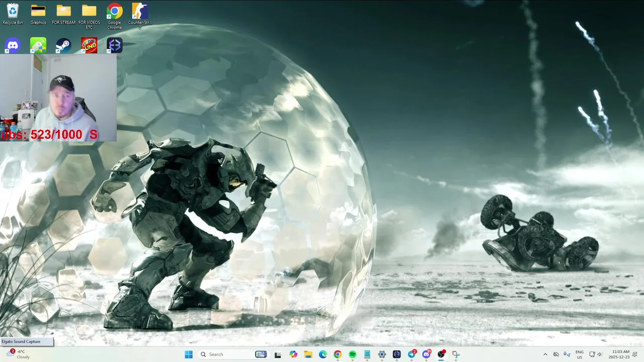Screen dimensions: 644x362
Task: Click the webcam overlay video feed
Action: point(58,98)
